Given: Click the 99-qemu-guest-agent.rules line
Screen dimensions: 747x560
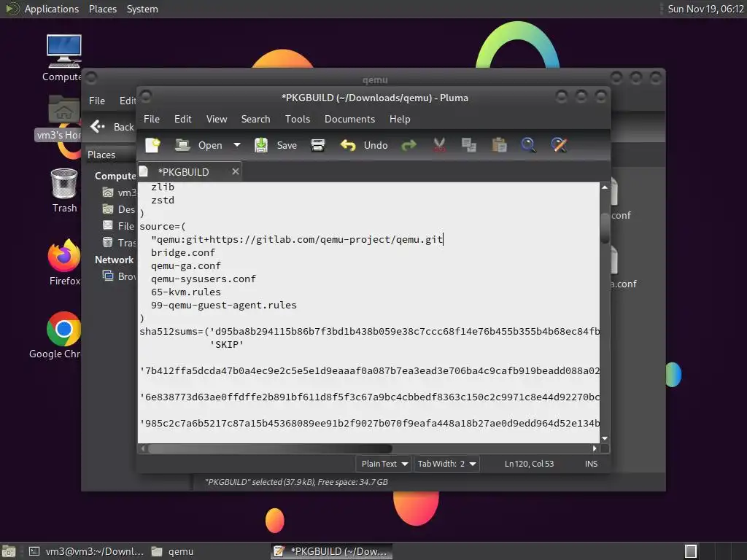Looking at the screenshot, I should [x=224, y=306].
